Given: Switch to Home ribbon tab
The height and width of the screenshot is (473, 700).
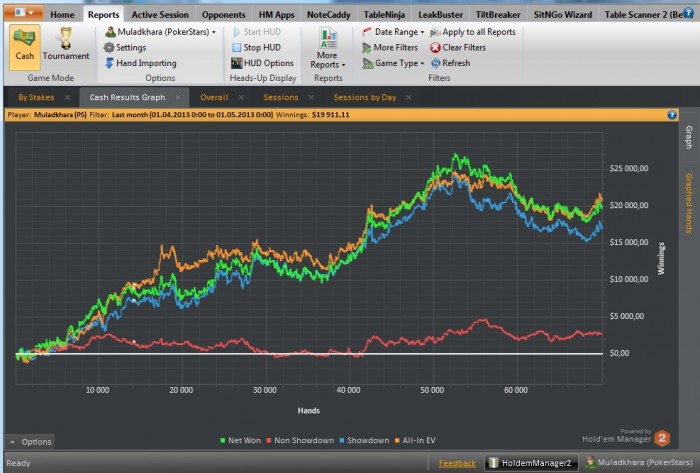Looking at the screenshot, I should (62, 15).
